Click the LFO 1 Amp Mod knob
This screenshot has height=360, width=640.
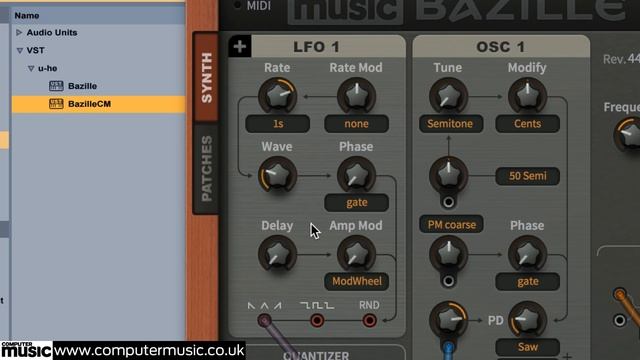point(356,254)
